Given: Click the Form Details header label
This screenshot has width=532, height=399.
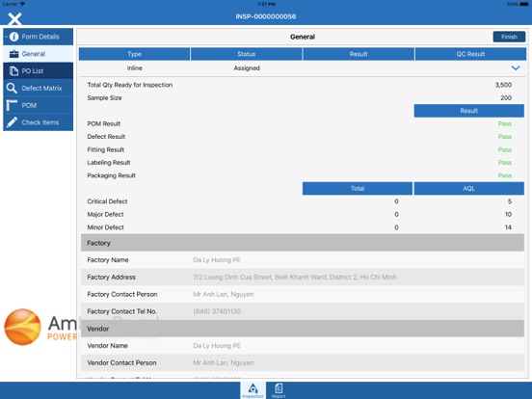Looking at the screenshot, I should coord(40,37).
